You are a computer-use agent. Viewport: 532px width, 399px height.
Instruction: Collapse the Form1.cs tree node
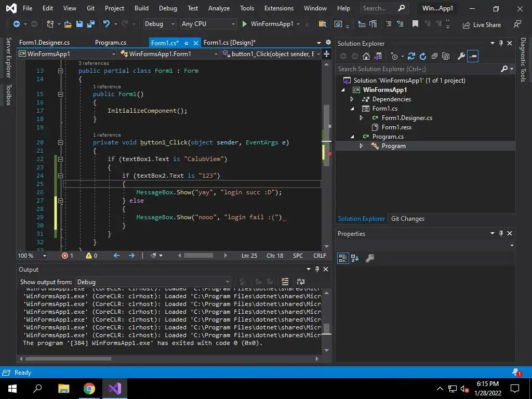pyautogui.click(x=352, y=109)
